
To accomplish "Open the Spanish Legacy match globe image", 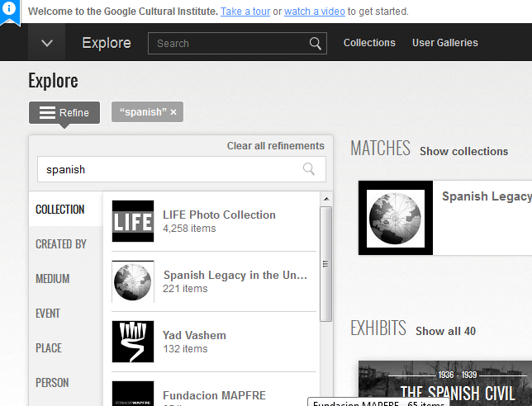I will pos(396,218).
